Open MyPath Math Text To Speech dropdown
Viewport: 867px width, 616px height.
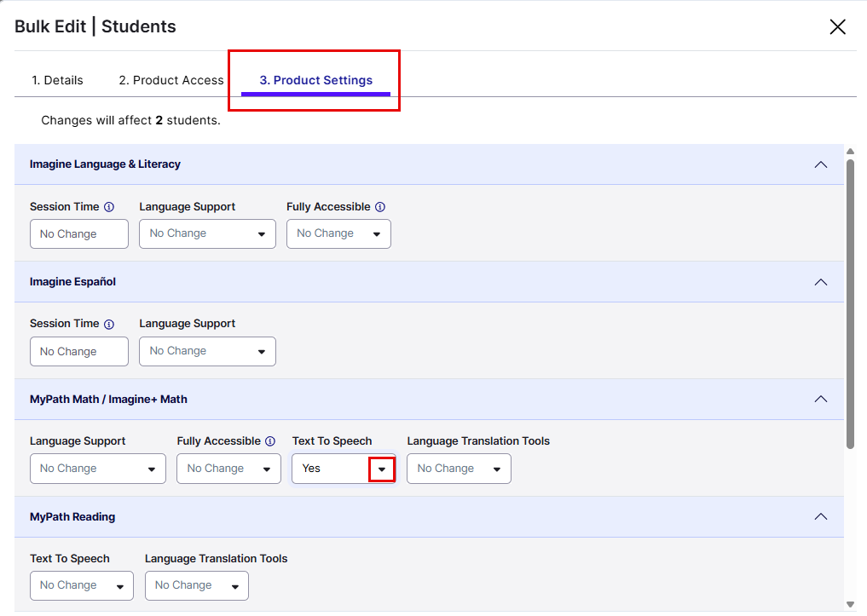coord(381,469)
